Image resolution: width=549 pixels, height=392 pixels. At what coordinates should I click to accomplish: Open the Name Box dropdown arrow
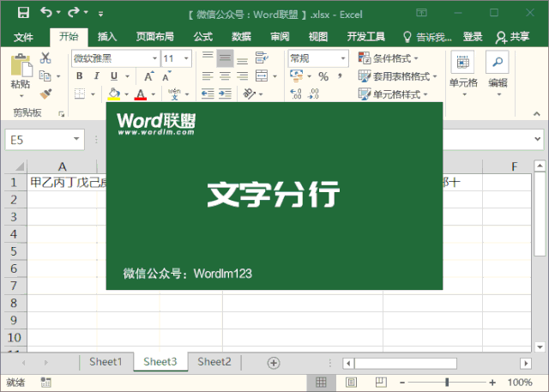(x=76, y=139)
